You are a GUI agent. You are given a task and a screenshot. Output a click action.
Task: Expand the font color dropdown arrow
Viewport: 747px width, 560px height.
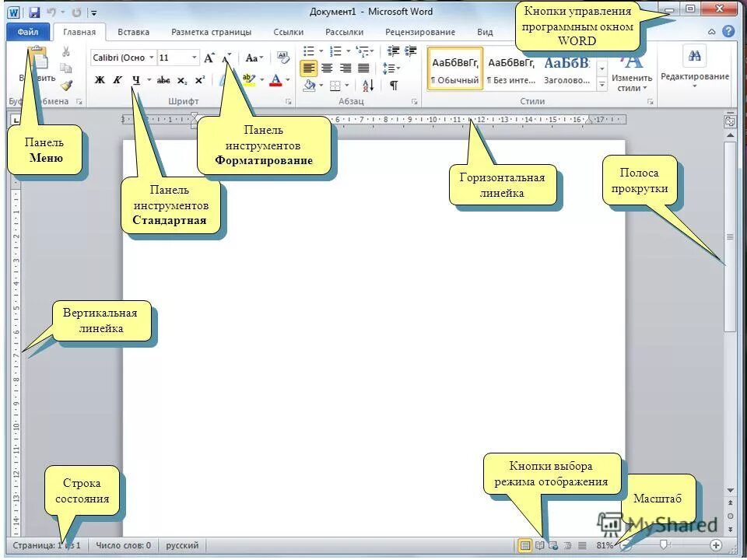(x=288, y=80)
